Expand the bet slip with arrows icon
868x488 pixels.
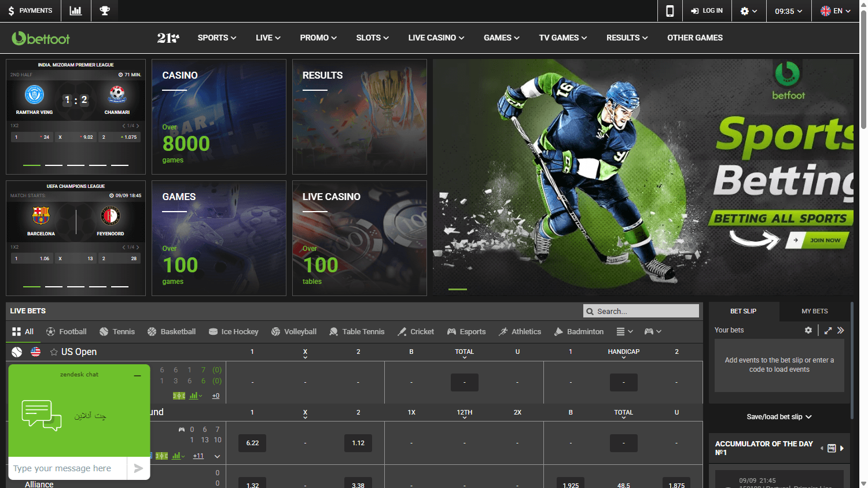click(x=828, y=330)
